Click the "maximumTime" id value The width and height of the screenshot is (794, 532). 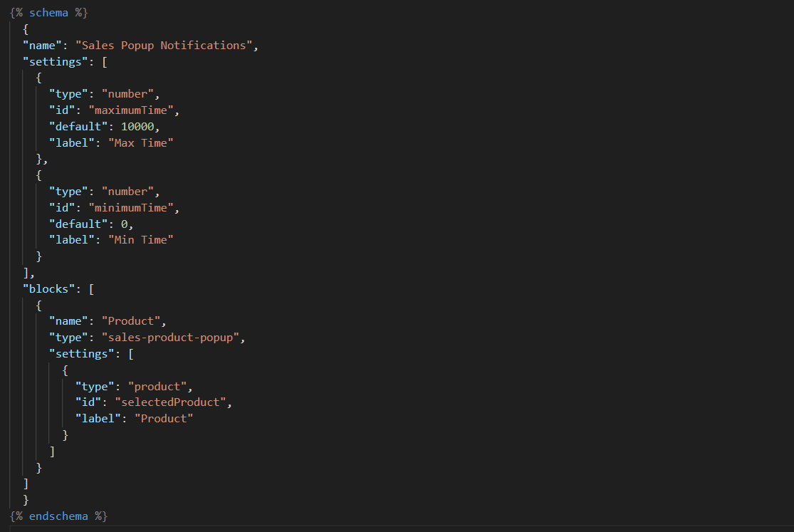point(134,110)
